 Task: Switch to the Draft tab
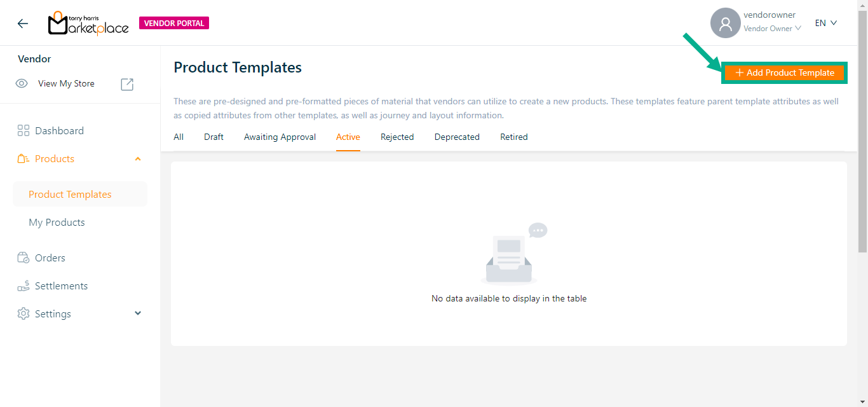214,137
